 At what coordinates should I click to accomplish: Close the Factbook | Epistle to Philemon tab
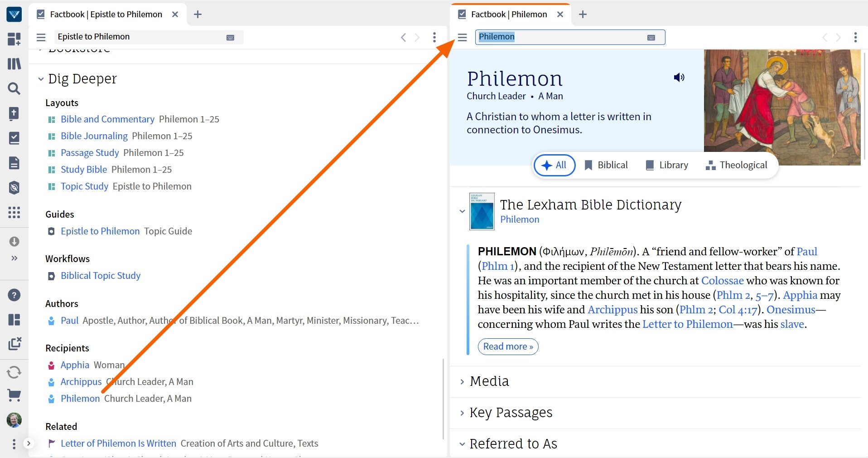[x=175, y=15]
